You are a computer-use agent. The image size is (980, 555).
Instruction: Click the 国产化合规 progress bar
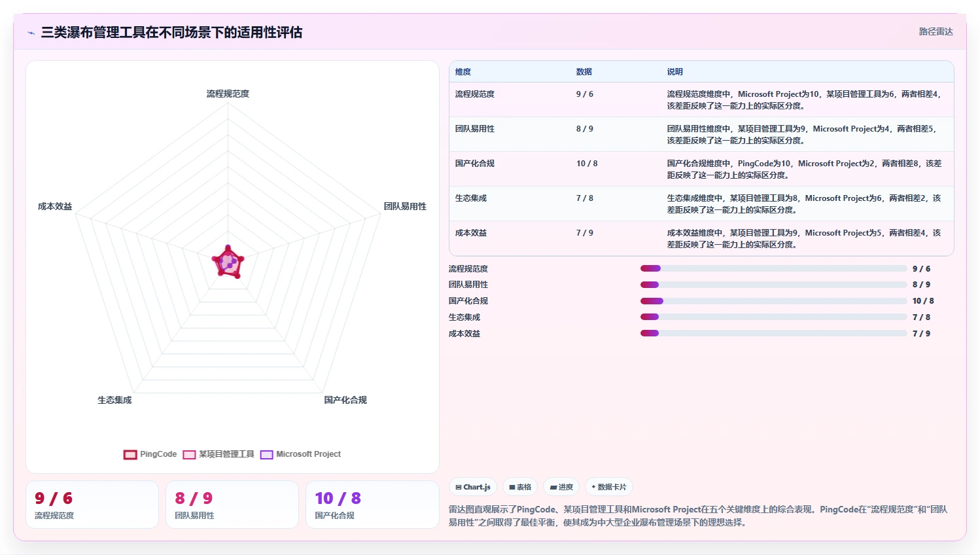[774, 301]
